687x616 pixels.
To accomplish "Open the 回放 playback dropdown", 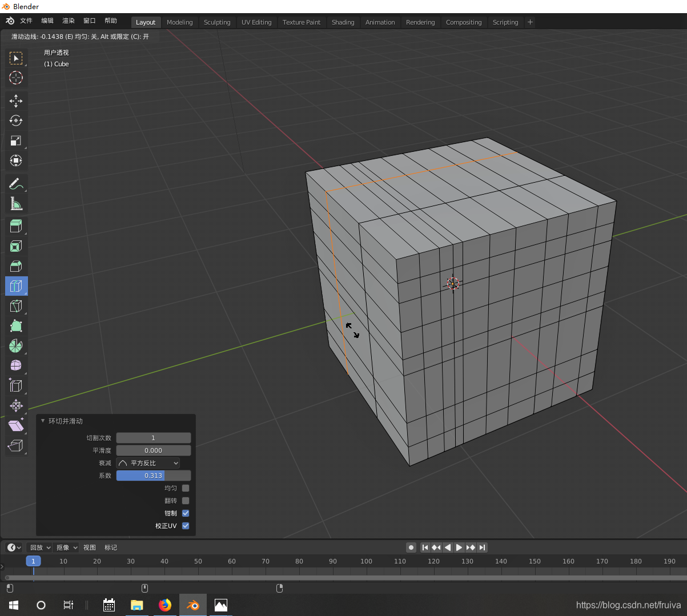I will click(x=40, y=547).
